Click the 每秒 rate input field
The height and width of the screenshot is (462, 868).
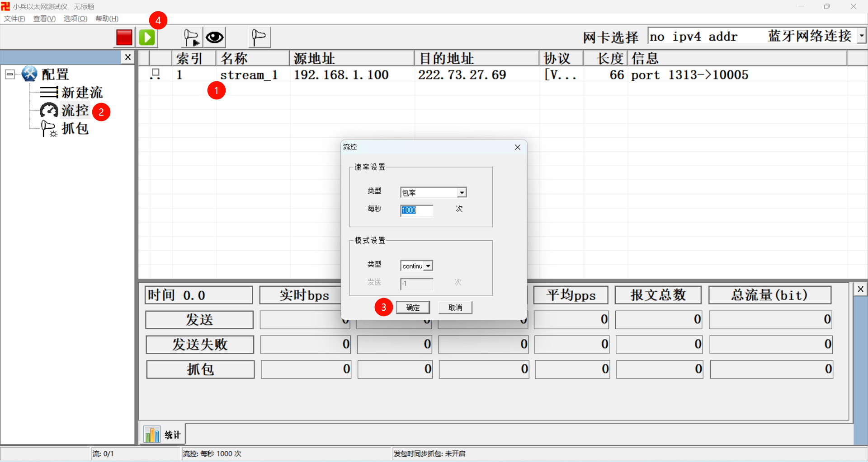(x=416, y=210)
